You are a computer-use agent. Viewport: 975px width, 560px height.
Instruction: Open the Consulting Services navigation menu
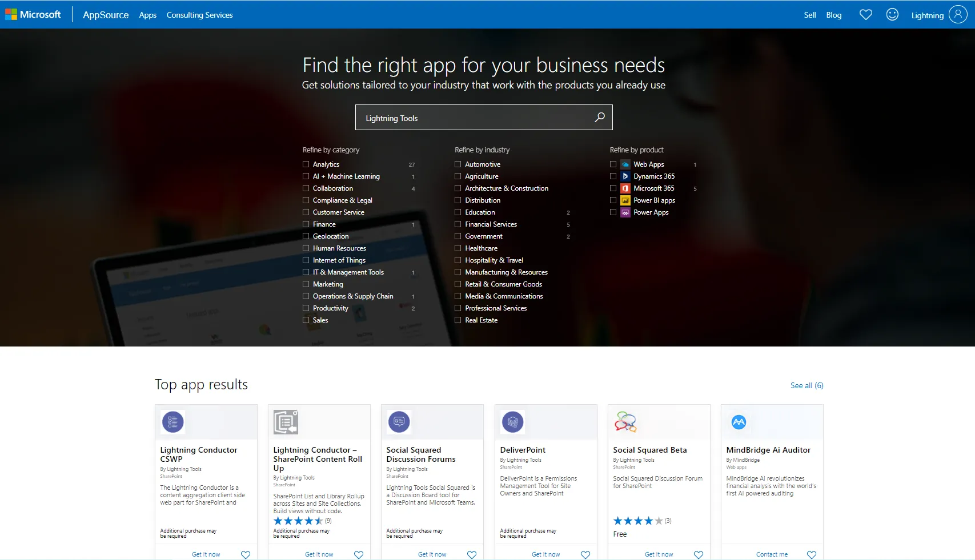tap(199, 15)
